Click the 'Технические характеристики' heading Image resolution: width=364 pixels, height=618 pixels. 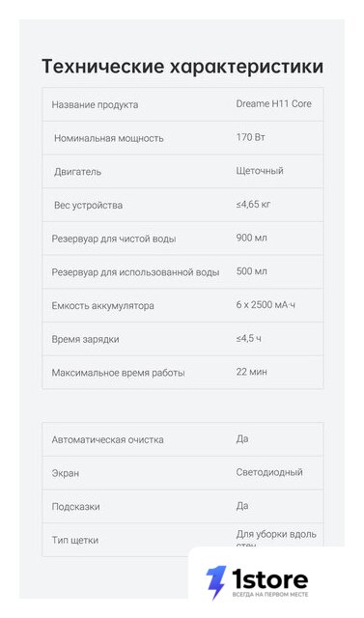click(x=182, y=66)
